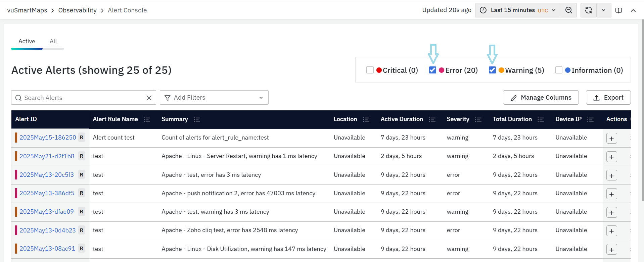Enable the Critical severity checkbox
The width and height of the screenshot is (644, 262).
[x=370, y=70]
